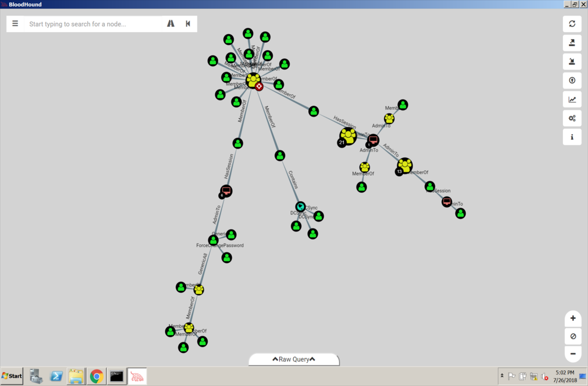Image resolution: width=588 pixels, height=386 pixels.
Task: Select the computer node labeled 6
Action: [x=226, y=191]
